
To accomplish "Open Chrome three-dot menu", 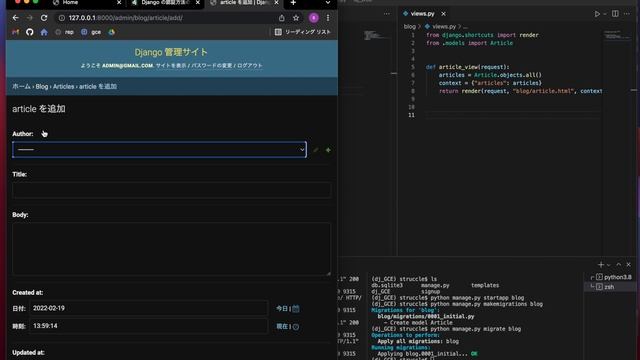I will (328, 18).
